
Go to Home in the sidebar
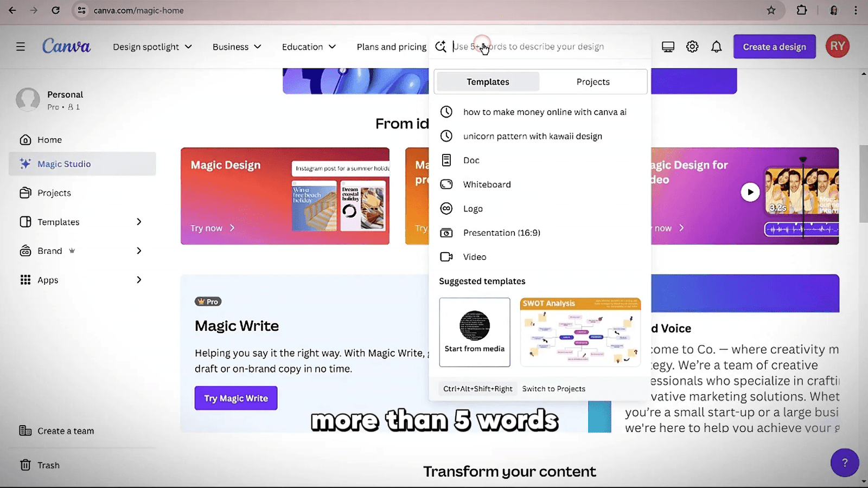(x=82, y=140)
